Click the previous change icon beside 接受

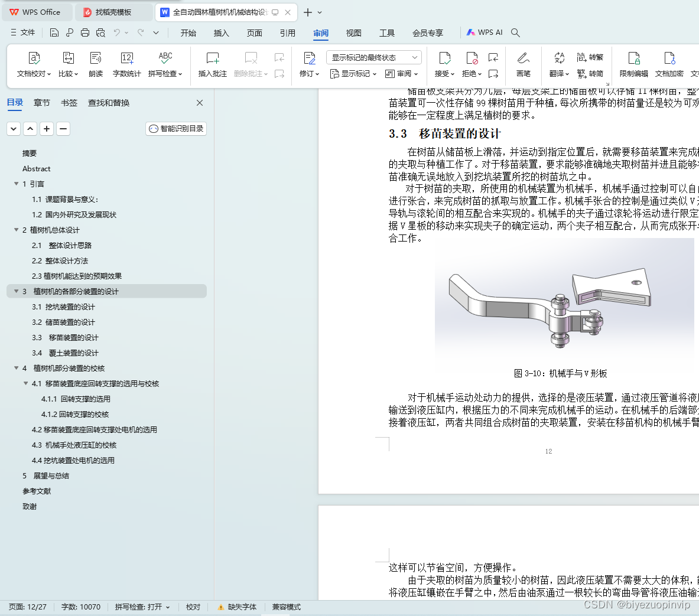tap(493, 57)
